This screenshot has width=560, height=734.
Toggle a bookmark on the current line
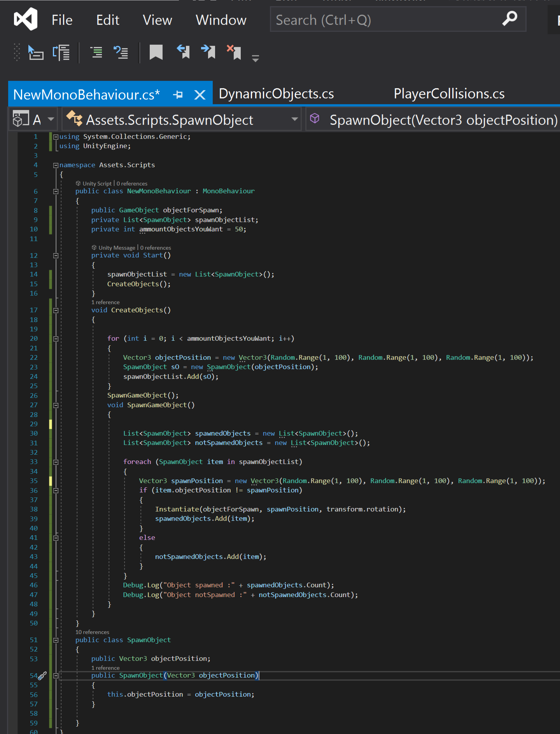(x=156, y=52)
